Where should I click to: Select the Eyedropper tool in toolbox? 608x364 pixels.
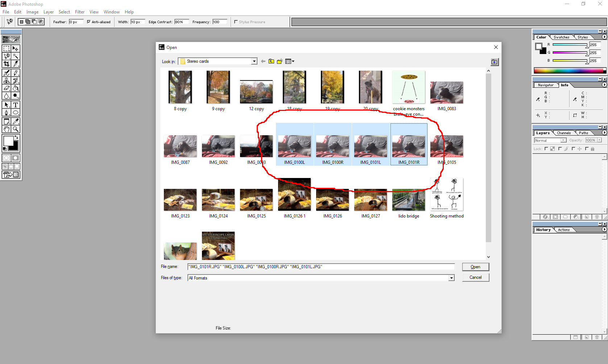(16, 121)
